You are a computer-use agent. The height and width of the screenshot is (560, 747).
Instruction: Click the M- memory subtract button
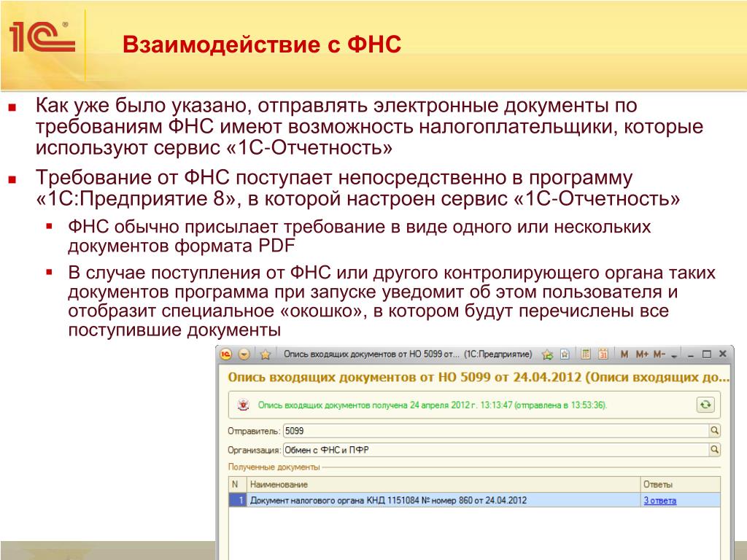(x=659, y=354)
